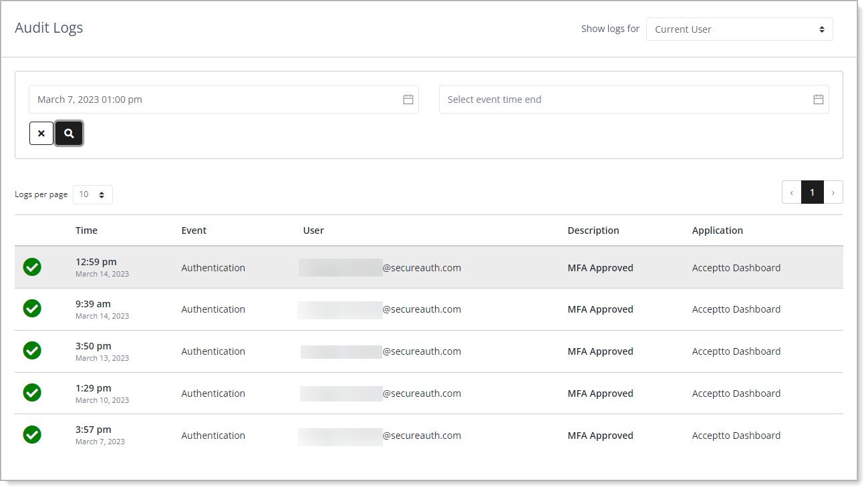Click the Logs per page label
868x491 pixels.
coord(41,194)
